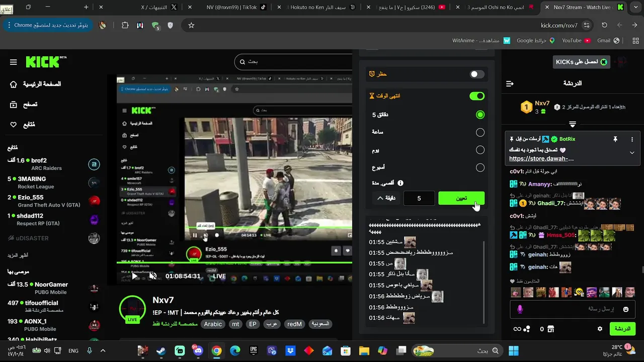Bookmark this page with the star icon

191,25
